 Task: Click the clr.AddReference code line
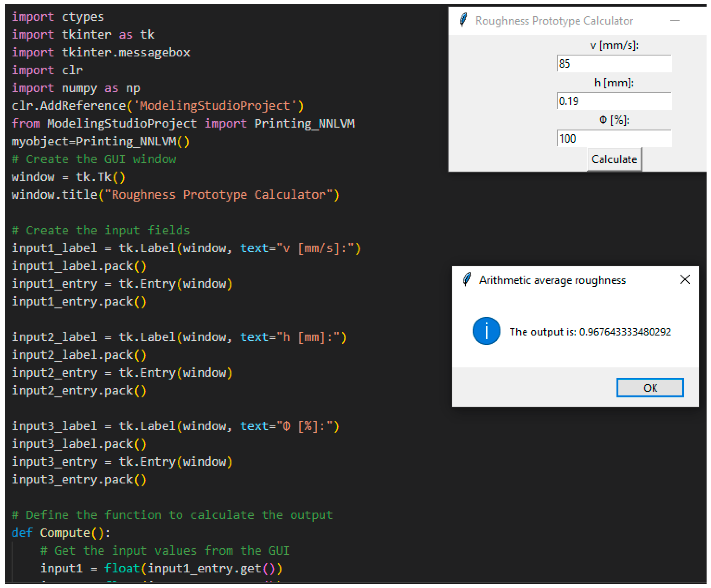pyautogui.click(x=157, y=106)
